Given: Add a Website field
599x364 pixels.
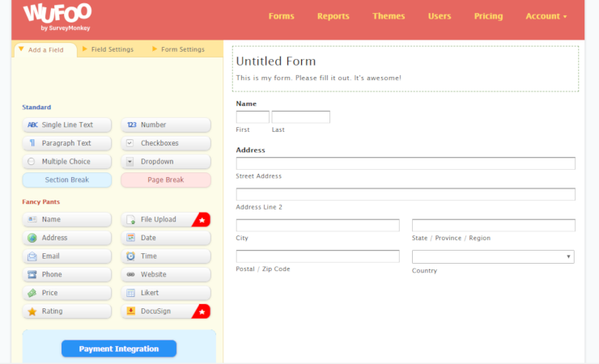Looking at the screenshot, I should pyautogui.click(x=166, y=274).
